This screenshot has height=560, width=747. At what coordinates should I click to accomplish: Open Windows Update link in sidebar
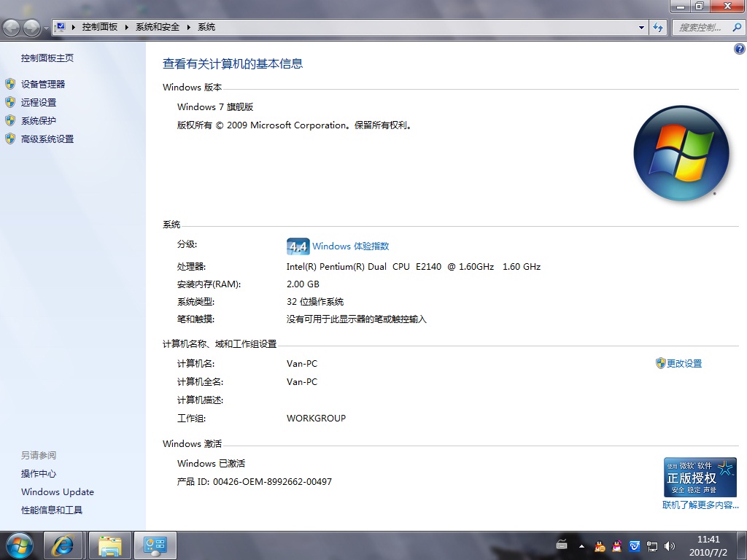(x=58, y=492)
